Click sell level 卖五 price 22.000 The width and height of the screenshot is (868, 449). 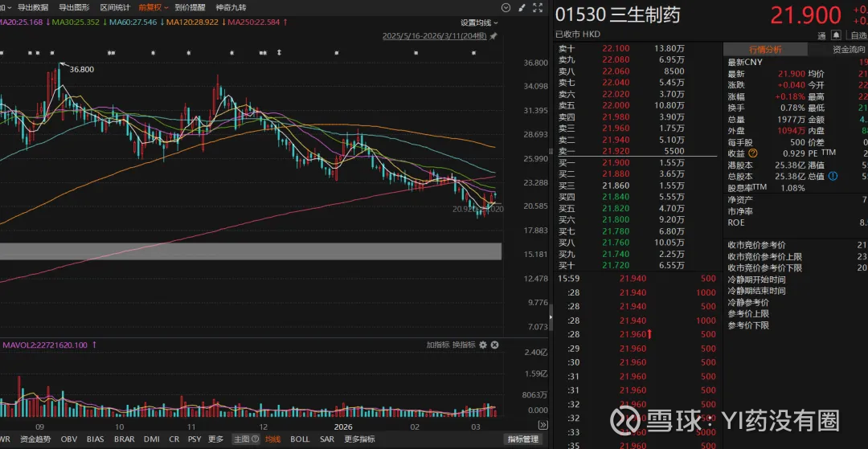tap(616, 105)
